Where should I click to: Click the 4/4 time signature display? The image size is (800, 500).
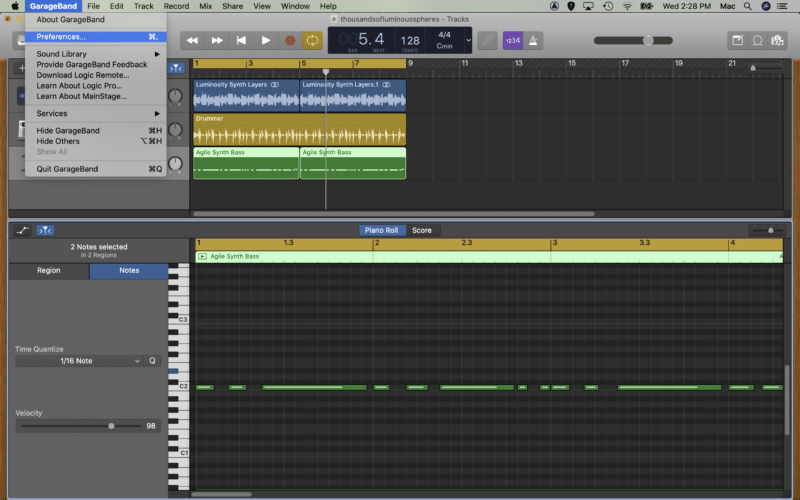[444, 35]
